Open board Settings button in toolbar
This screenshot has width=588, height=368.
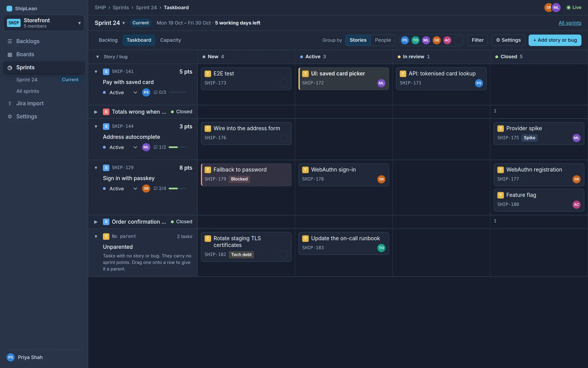(x=508, y=40)
